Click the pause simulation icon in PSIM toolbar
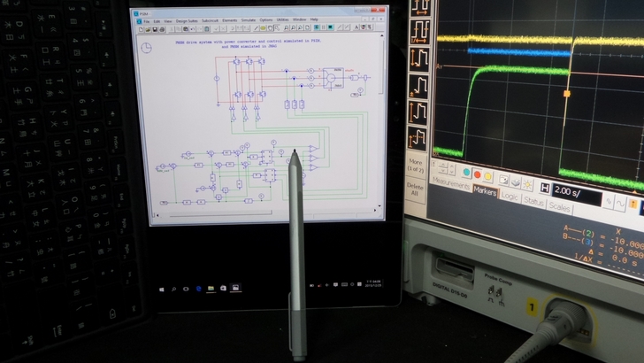This screenshot has height=363, width=644. 323,27
